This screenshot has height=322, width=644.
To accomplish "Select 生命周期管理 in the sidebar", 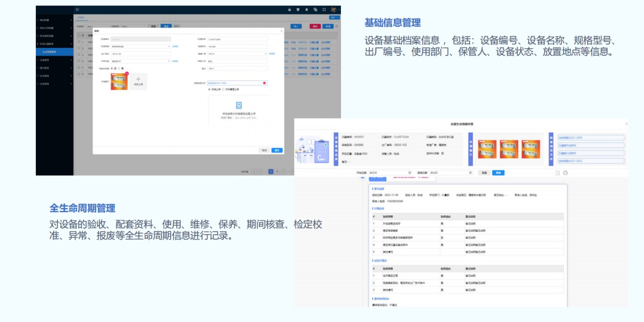I will [x=52, y=52].
